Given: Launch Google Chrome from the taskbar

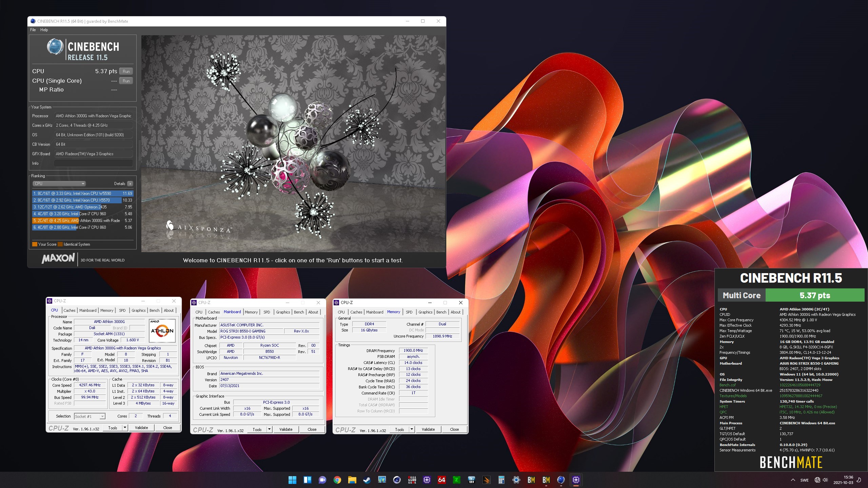Looking at the screenshot, I should coord(337,480).
